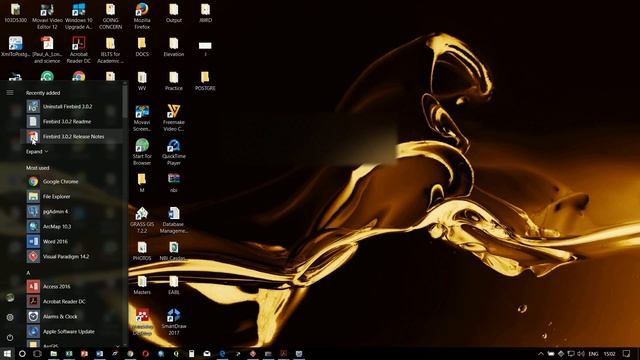
Task: Open Acrobat Reader DC desktop shortcut
Action: [78, 50]
